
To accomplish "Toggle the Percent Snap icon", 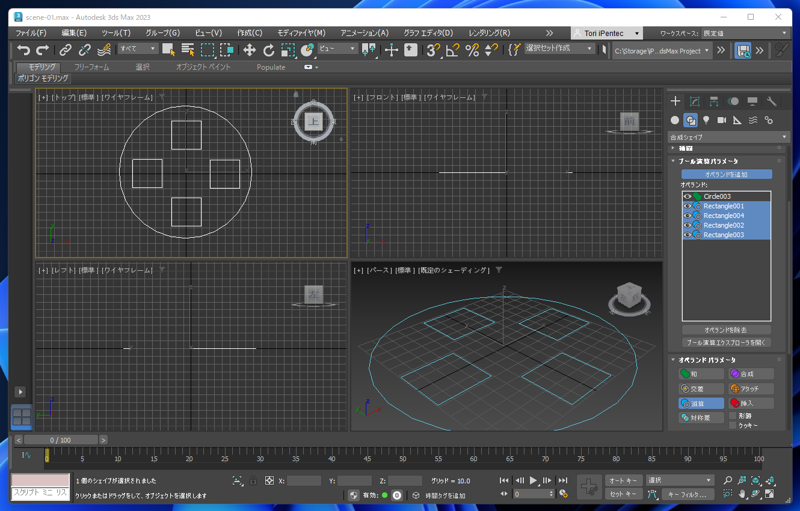I will tap(472, 50).
